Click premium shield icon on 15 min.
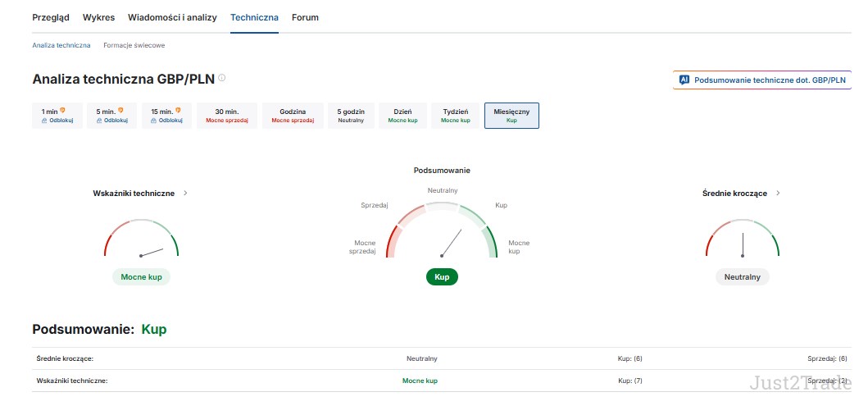This screenshot has width=868, height=406. point(178,111)
